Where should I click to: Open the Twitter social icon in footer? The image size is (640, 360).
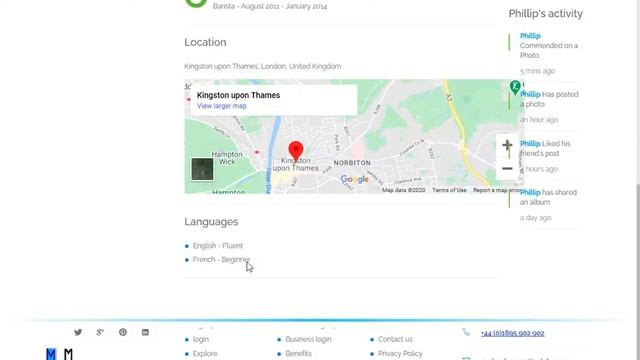click(78, 332)
